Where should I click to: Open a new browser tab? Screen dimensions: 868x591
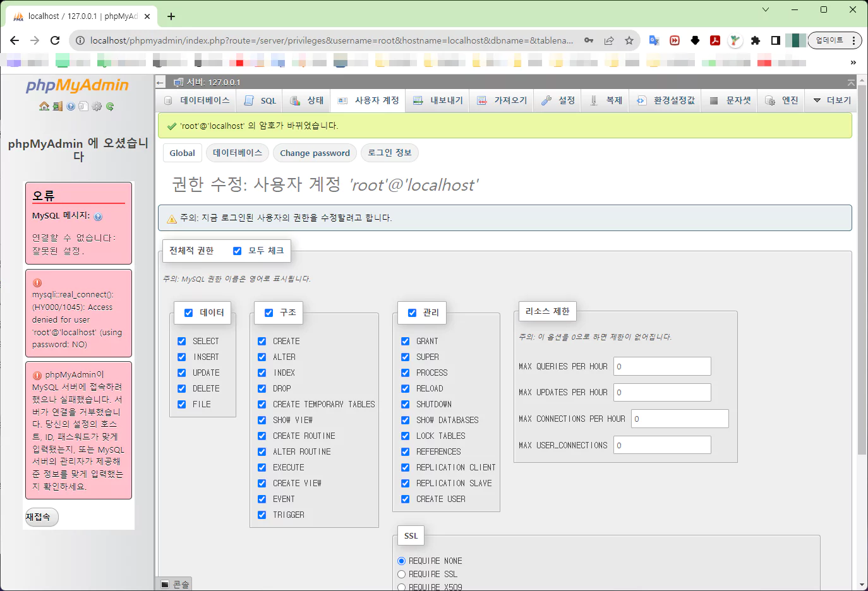171,16
